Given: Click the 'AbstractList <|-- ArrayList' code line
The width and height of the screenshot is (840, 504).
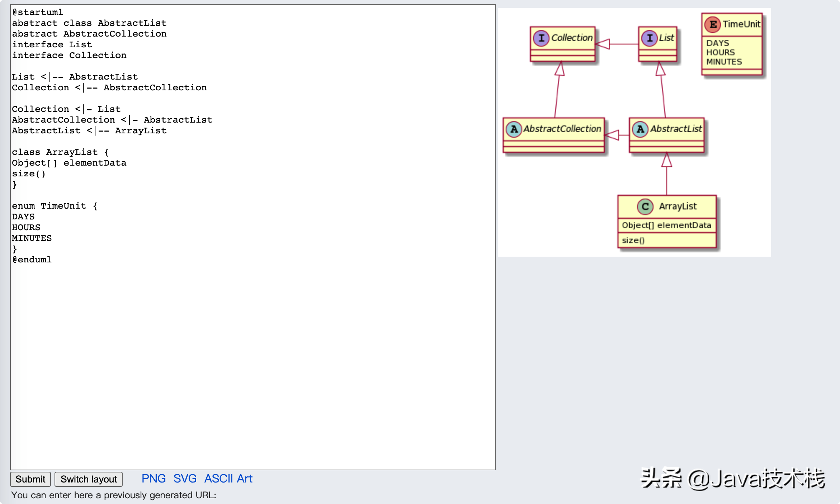Looking at the screenshot, I should [x=89, y=130].
